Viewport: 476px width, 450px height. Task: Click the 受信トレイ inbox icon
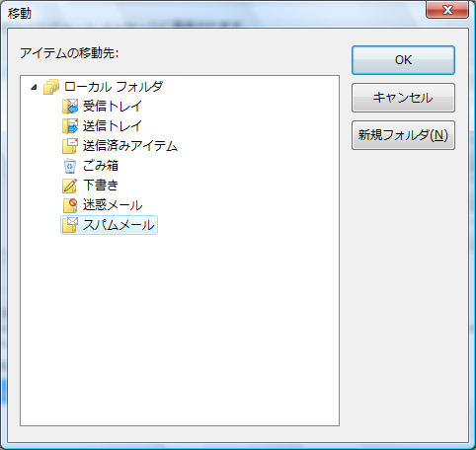pyautogui.click(x=70, y=107)
